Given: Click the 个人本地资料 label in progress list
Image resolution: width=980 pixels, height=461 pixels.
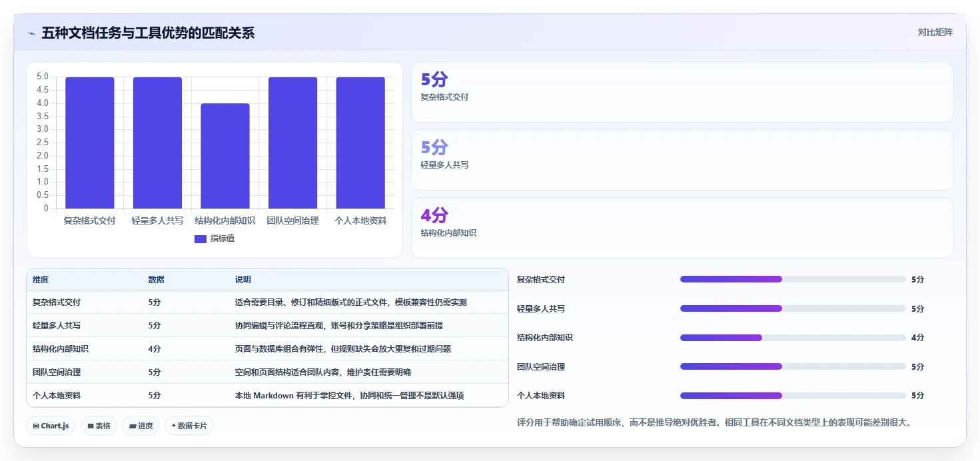Looking at the screenshot, I should [541, 396].
